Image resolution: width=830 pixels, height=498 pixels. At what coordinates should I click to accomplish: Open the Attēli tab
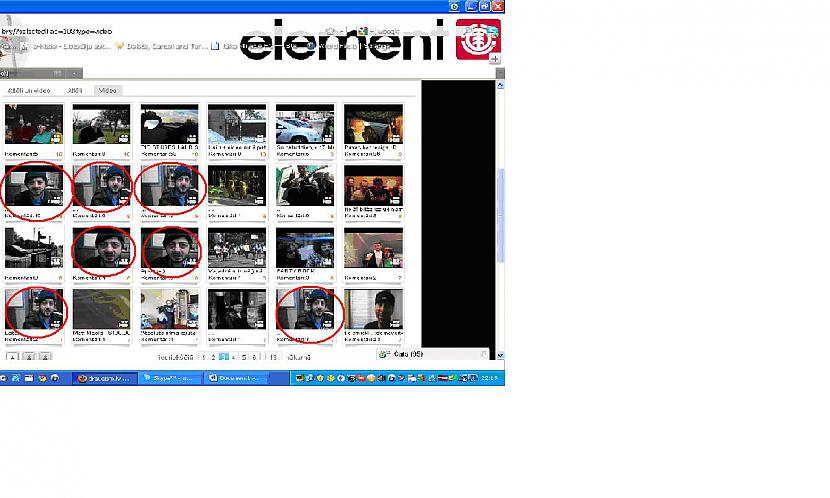tap(75, 90)
